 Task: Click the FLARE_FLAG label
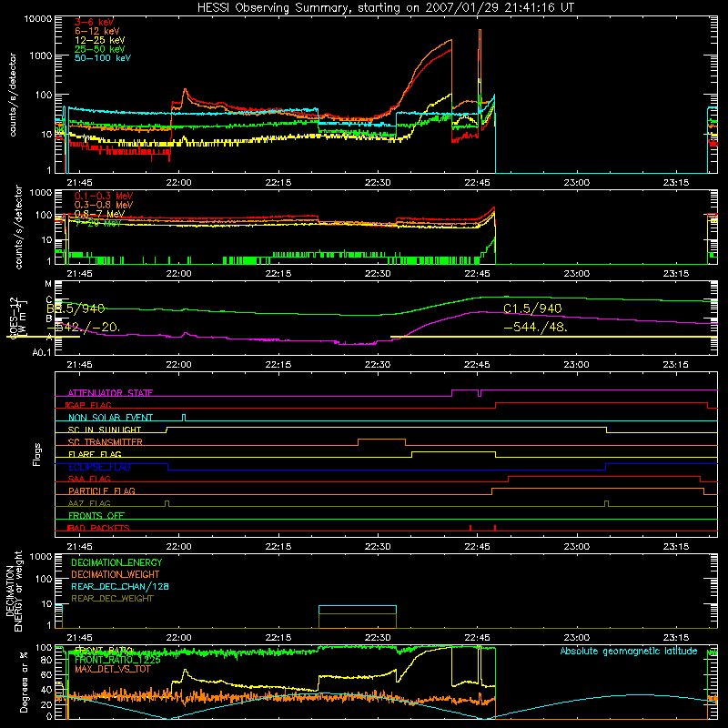tap(95, 454)
